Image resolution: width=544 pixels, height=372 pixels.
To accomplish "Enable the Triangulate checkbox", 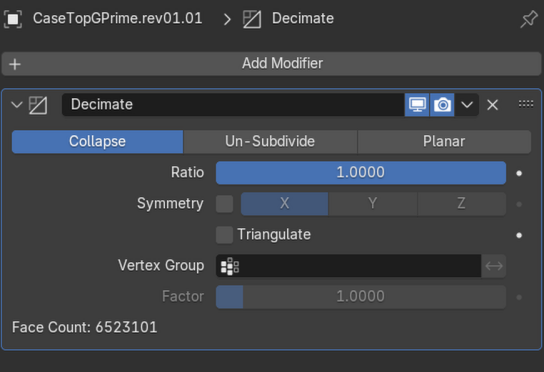I will pos(224,235).
